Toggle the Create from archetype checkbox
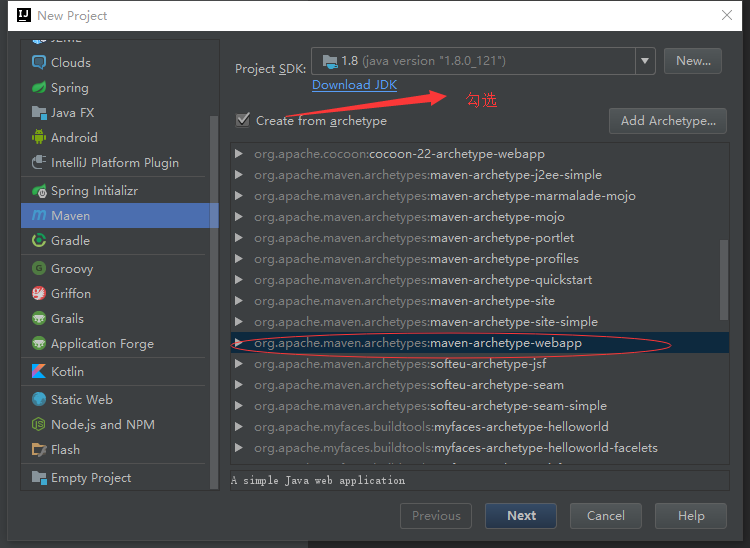 click(242, 120)
